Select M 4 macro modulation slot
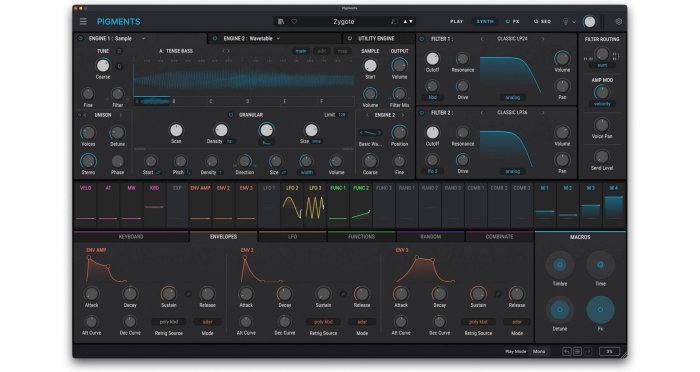 click(x=614, y=205)
